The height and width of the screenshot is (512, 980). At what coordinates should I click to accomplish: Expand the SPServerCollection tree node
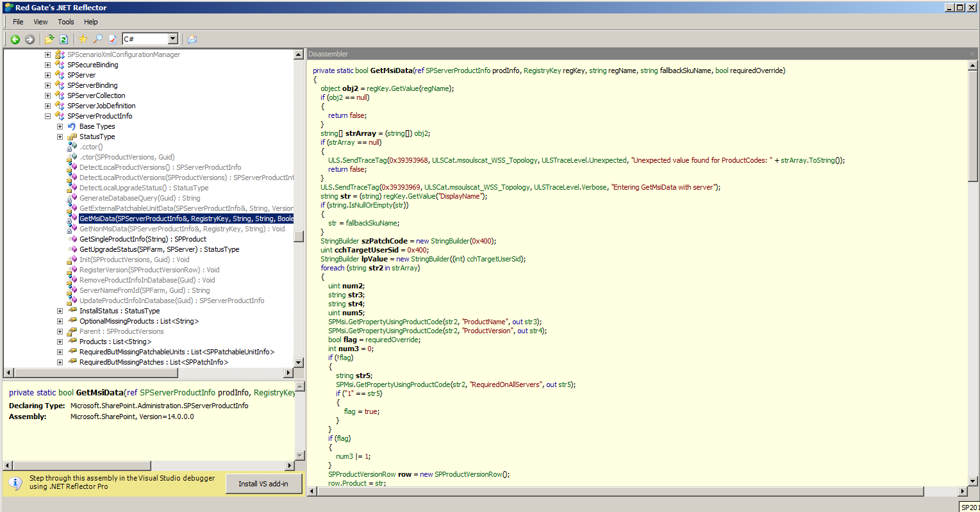click(47, 95)
